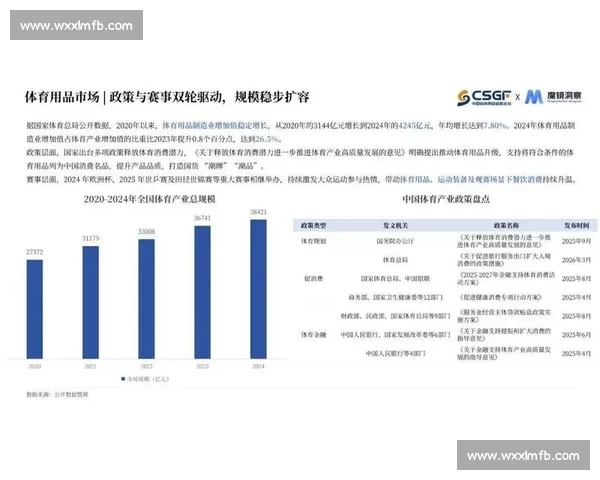Click the 国务院办公厅 cell
The height and width of the screenshot is (480, 600).
pos(395,241)
